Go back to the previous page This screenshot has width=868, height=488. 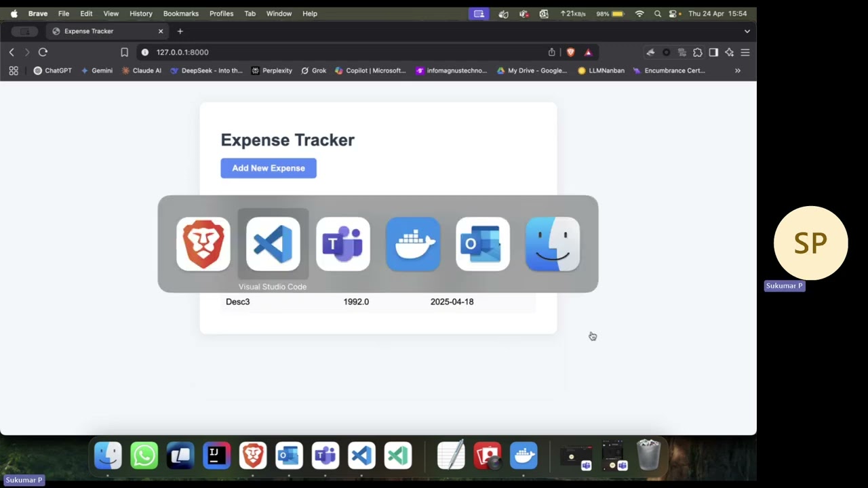click(12, 52)
